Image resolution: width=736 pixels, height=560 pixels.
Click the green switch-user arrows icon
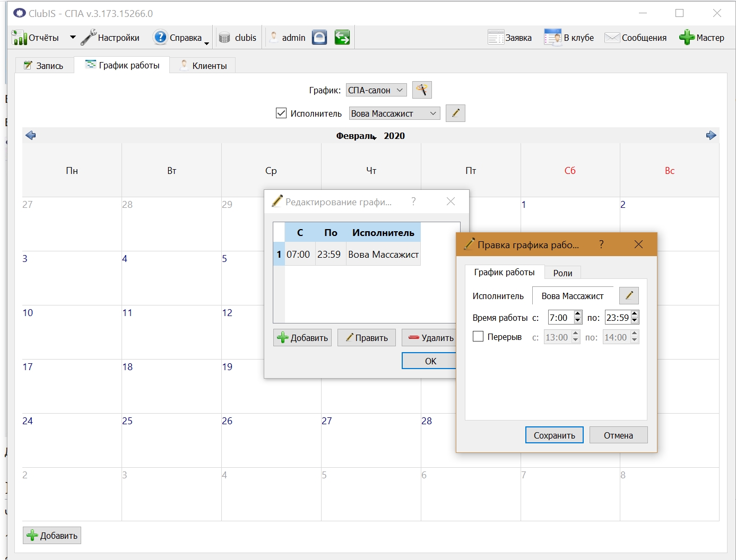coord(342,38)
